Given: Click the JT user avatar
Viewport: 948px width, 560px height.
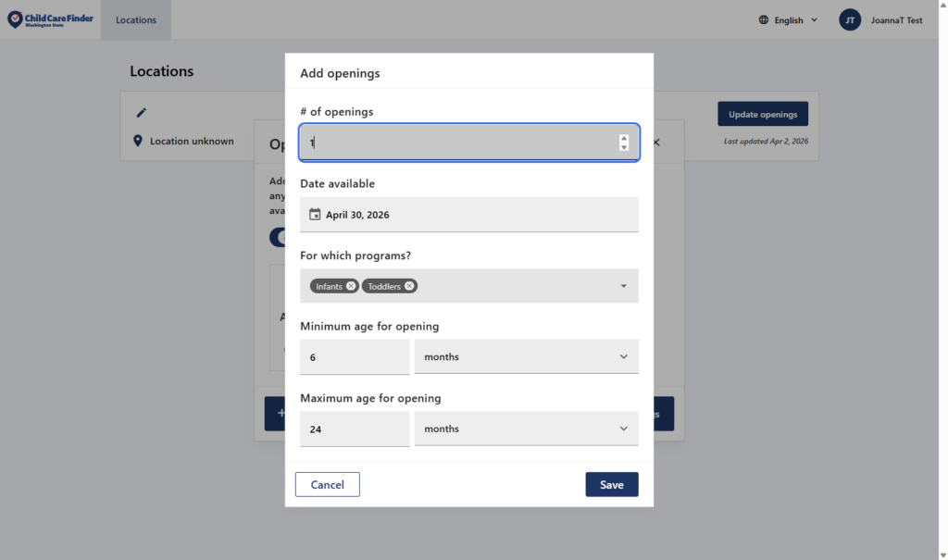Looking at the screenshot, I should tap(850, 20).
